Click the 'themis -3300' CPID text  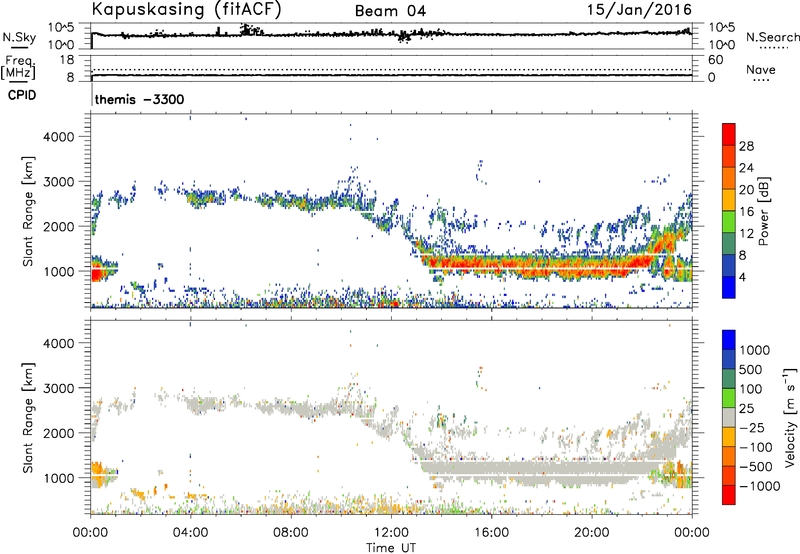139,99
